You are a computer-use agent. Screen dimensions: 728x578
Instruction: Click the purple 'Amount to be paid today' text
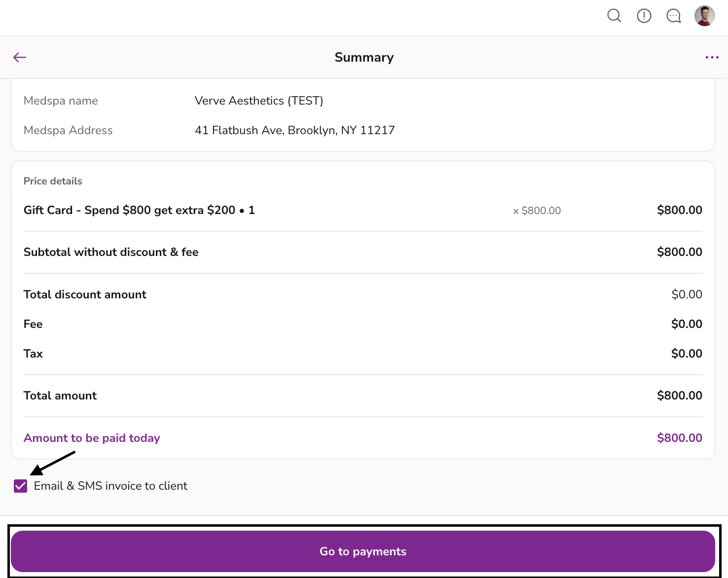click(x=92, y=438)
